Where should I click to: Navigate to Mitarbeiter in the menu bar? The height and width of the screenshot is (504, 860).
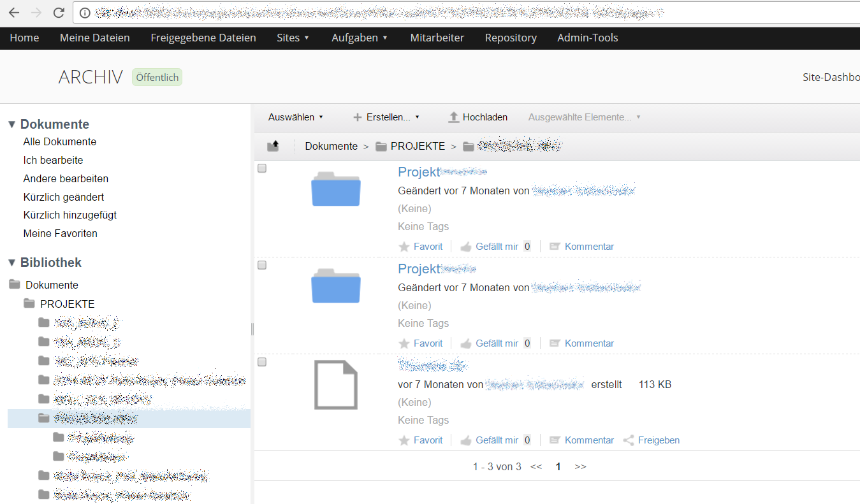[437, 38]
